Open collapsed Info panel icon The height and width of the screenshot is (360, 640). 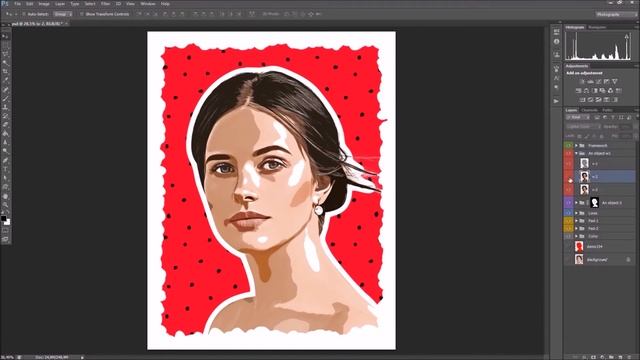click(556, 42)
